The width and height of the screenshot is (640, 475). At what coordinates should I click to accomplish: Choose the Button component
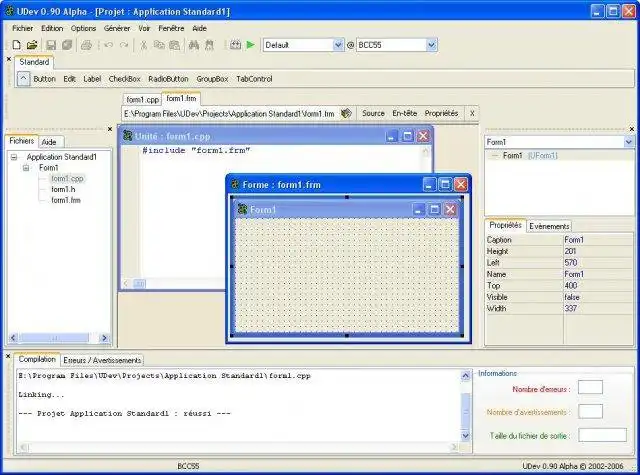[x=44, y=79]
